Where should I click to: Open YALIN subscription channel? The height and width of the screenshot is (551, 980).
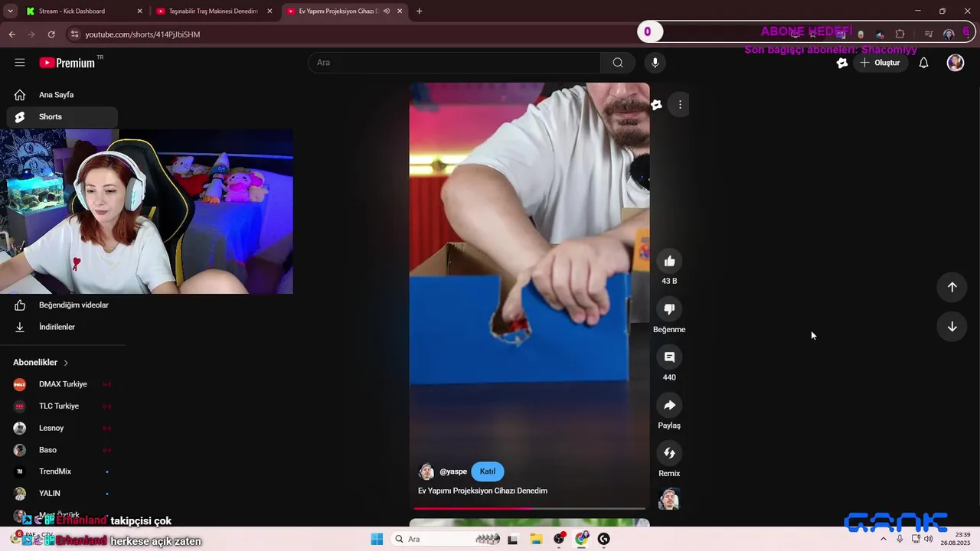[62, 494]
